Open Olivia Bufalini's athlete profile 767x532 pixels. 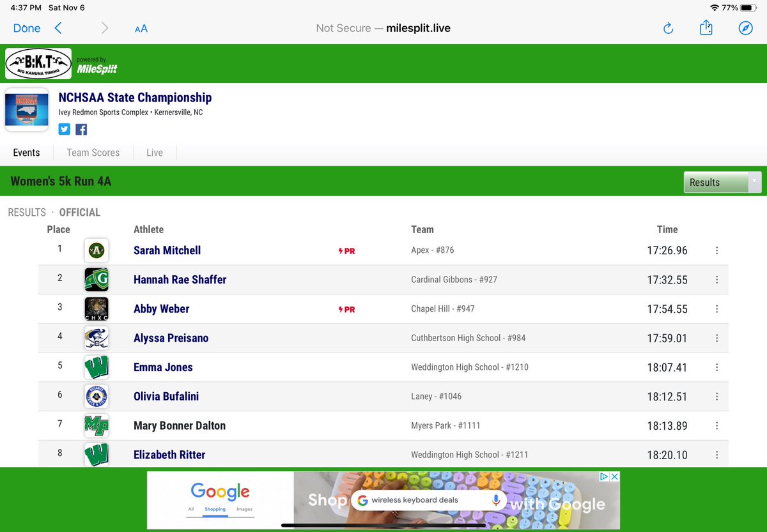point(166,397)
